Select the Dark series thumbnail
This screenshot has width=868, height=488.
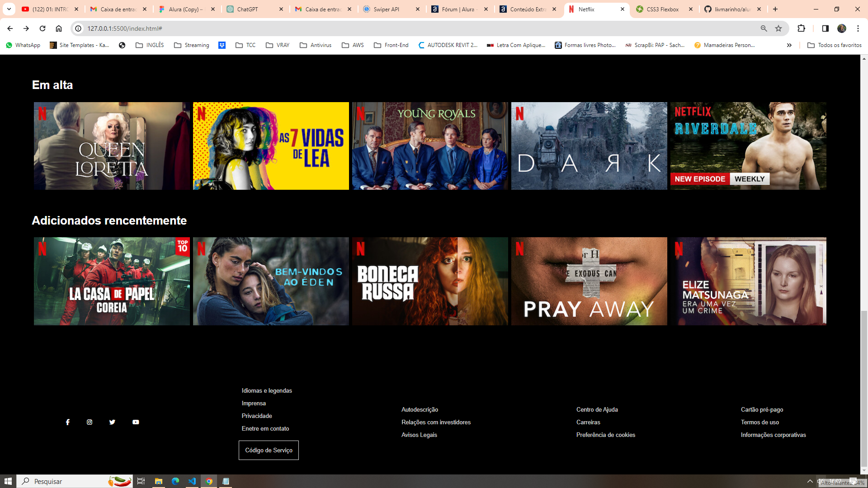pos(589,146)
